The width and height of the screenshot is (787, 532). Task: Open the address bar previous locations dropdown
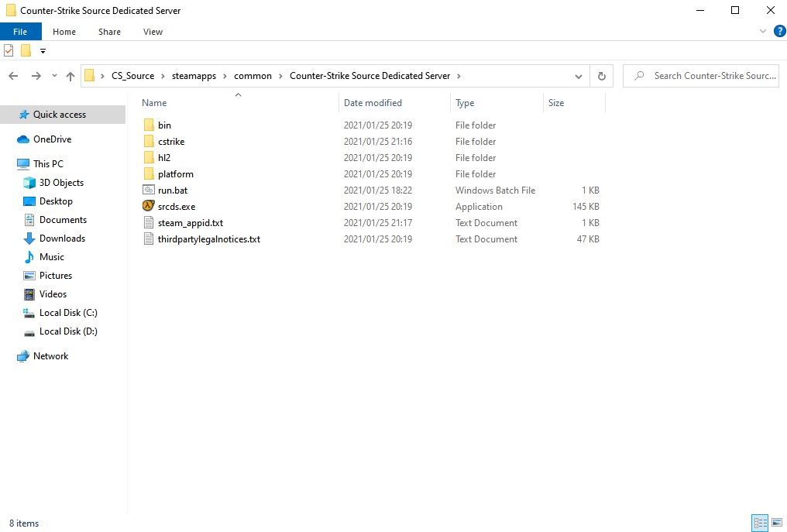coord(578,77)
